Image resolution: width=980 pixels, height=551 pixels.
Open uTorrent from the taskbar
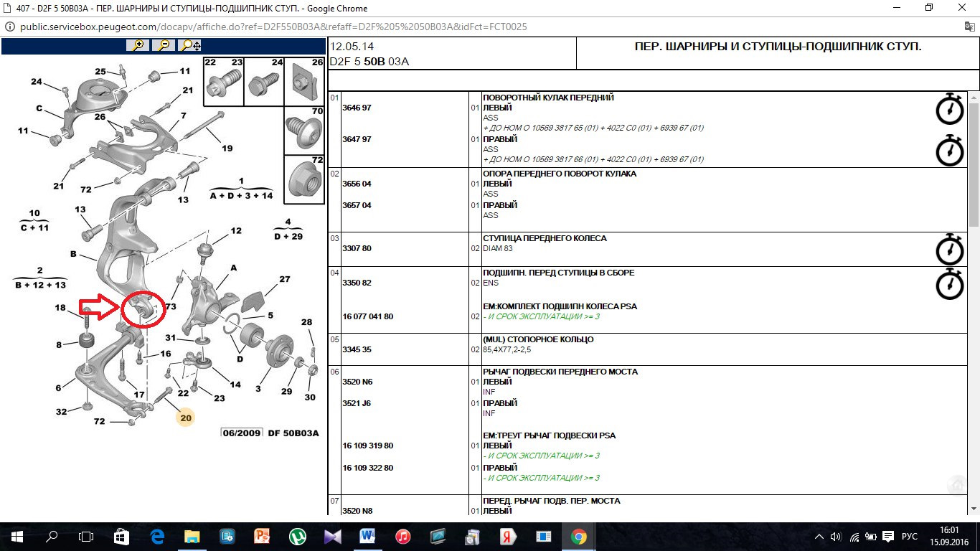[297, 536]
